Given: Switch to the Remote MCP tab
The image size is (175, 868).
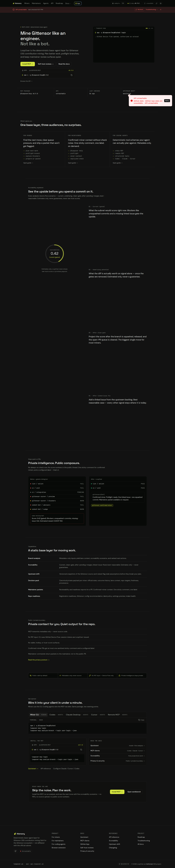Looking at the screenshot, I should point(118,715).
